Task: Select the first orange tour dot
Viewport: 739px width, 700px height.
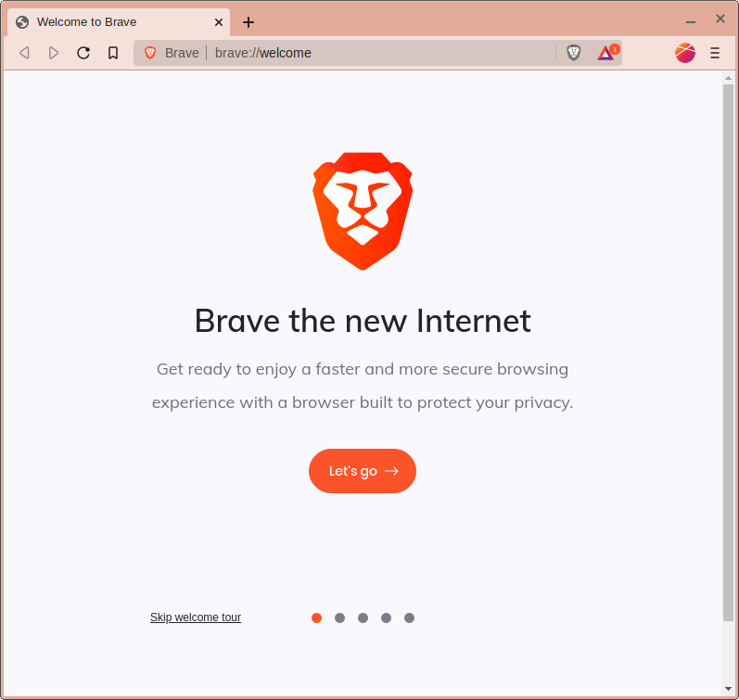Action: tap(317, 618)
